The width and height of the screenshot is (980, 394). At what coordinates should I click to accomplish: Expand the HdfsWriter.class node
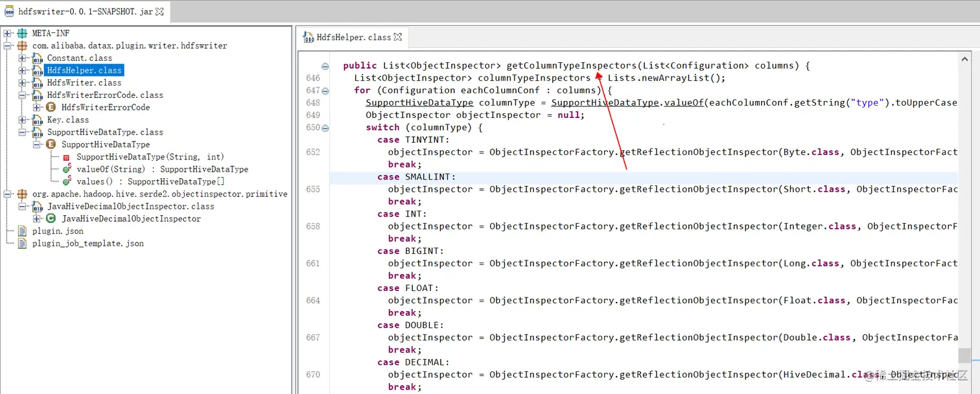coord(22,82)
